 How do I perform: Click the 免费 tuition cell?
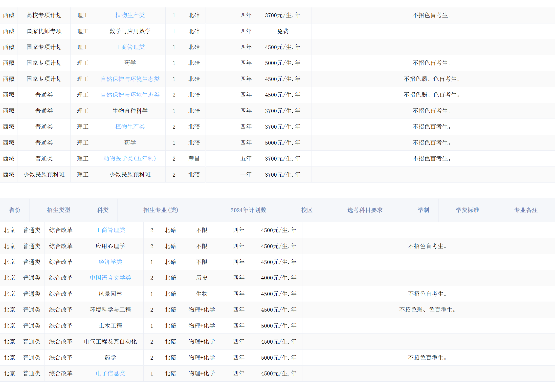point(283,31)
